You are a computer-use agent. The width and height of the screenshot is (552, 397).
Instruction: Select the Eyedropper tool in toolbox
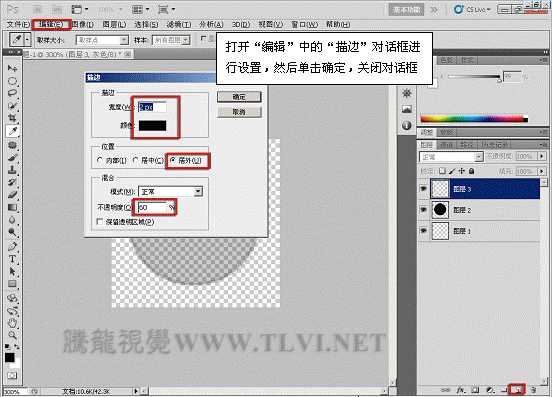pos(12,131)
